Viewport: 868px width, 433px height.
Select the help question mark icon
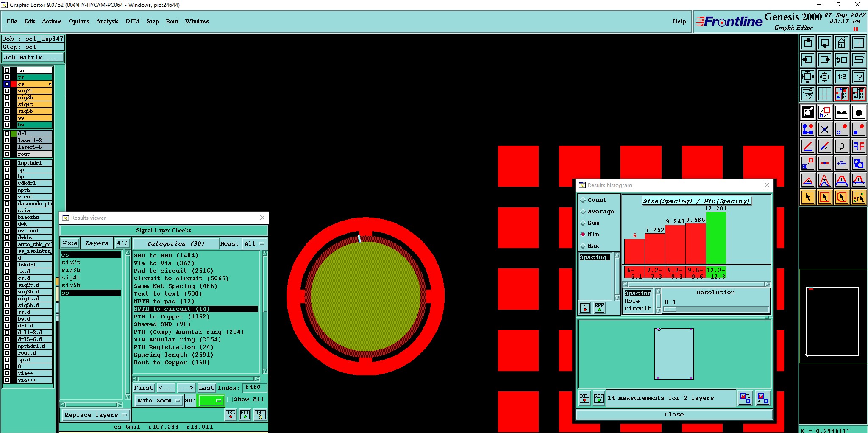pyautogui.click(x=858, y=77)
